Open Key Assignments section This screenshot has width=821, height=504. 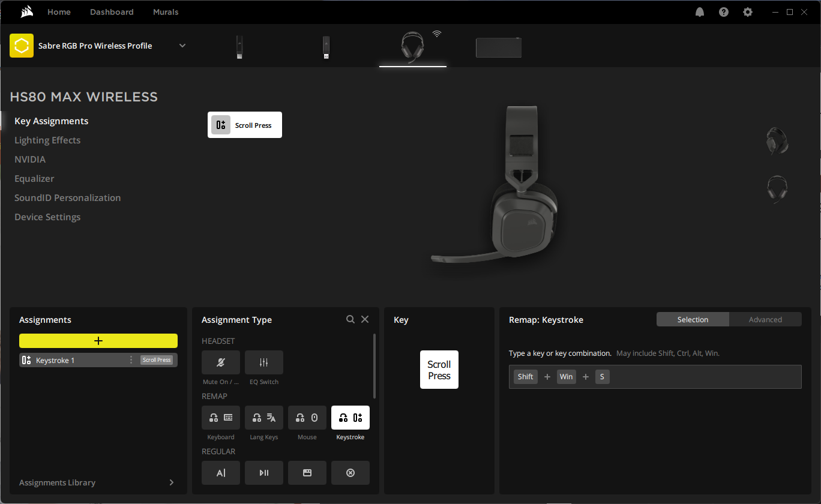pos(52,121)
